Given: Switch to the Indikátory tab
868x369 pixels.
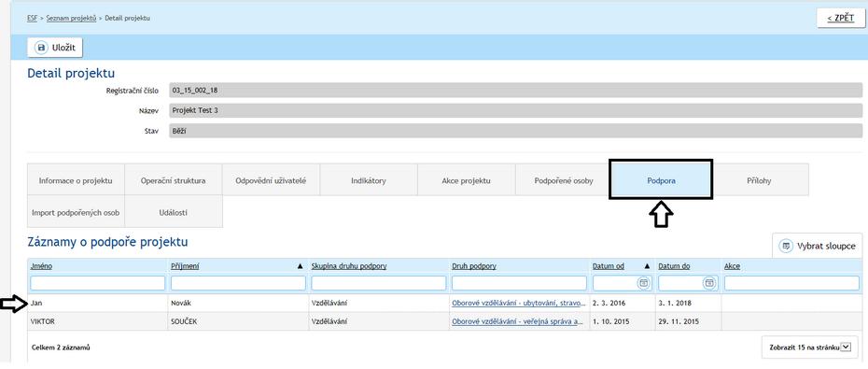Looking at the screenshot, I should pos(368,180).
